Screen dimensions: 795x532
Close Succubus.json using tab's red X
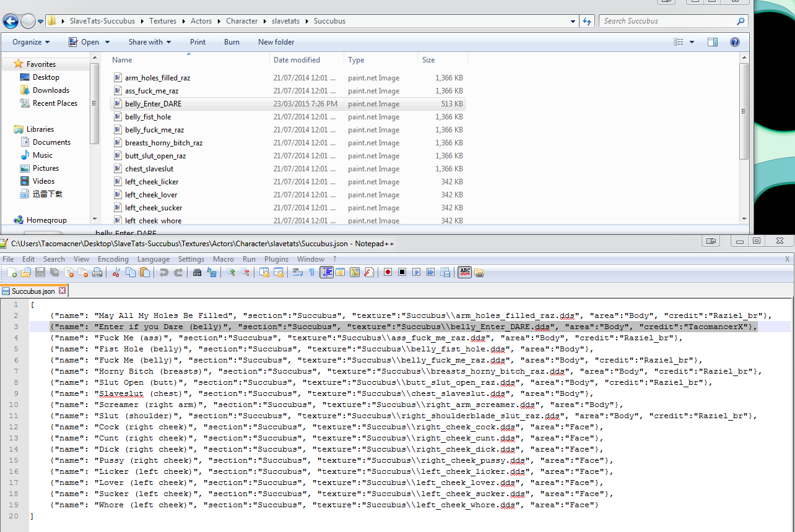coord(62,291)
